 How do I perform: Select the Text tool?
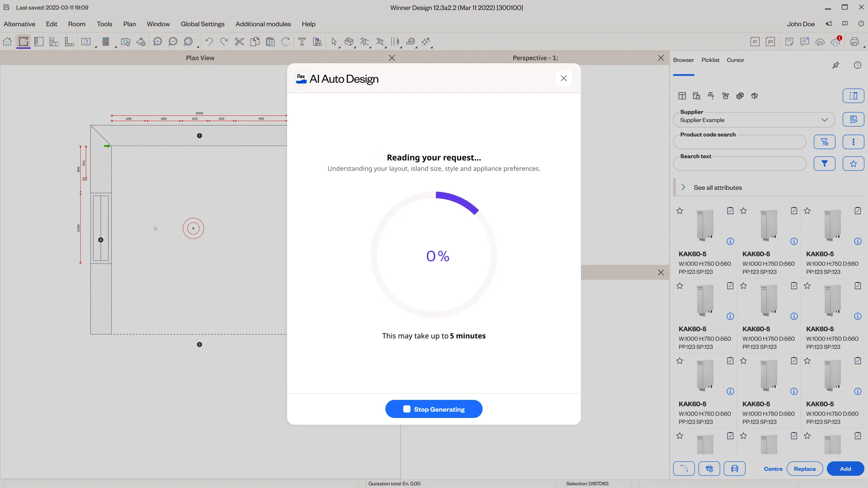click(x=302, y=42)
